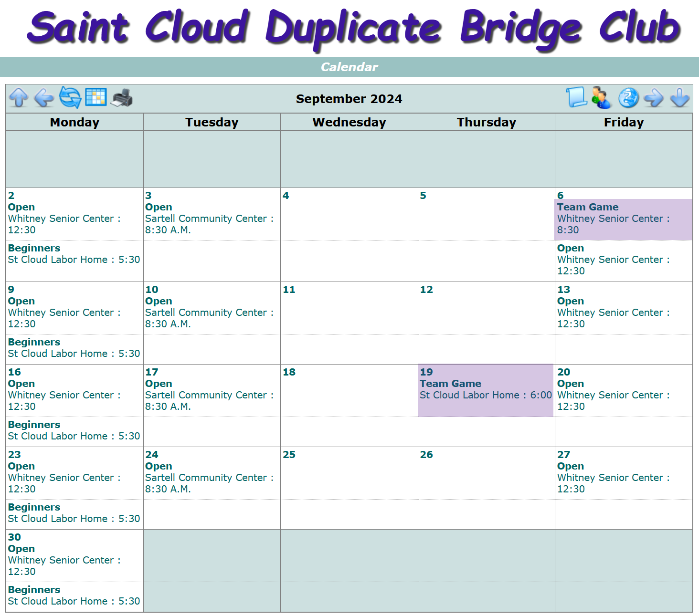The height and width of the screenshot is (616, 699).
Task: Click the people/members icon
Action: [x=601, y=97]
